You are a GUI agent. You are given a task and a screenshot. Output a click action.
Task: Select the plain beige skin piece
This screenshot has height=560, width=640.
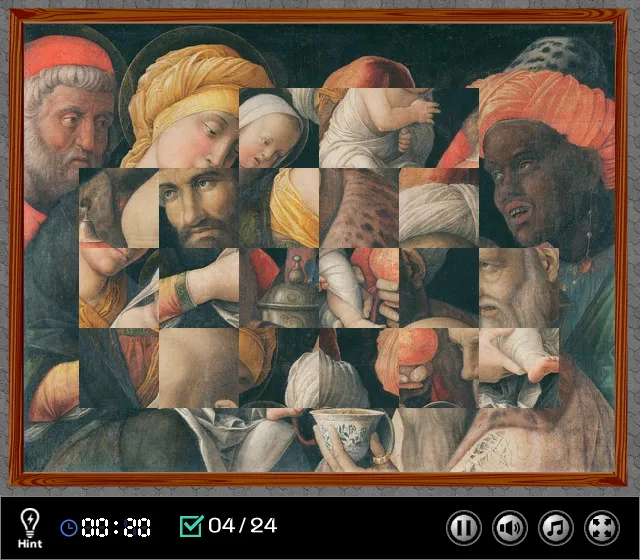pyautogui.click(x=199, y=368)
